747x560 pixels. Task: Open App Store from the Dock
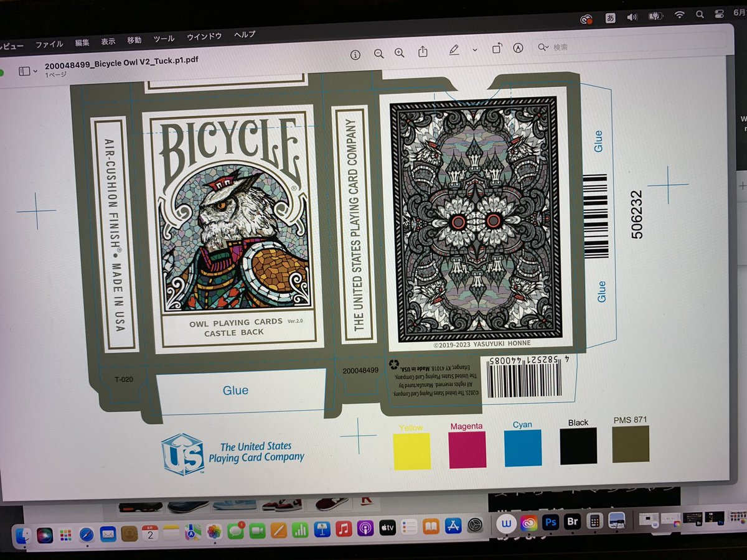(x=453, y=526)
